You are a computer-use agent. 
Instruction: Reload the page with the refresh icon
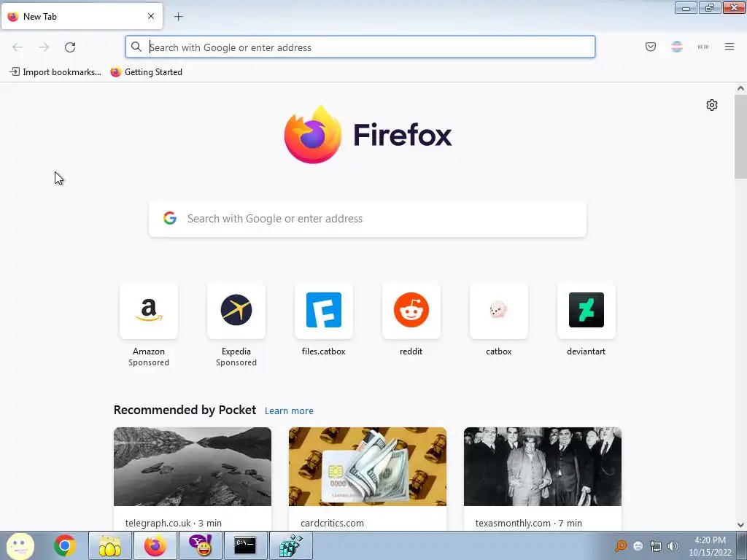click(x=70, y=47)
